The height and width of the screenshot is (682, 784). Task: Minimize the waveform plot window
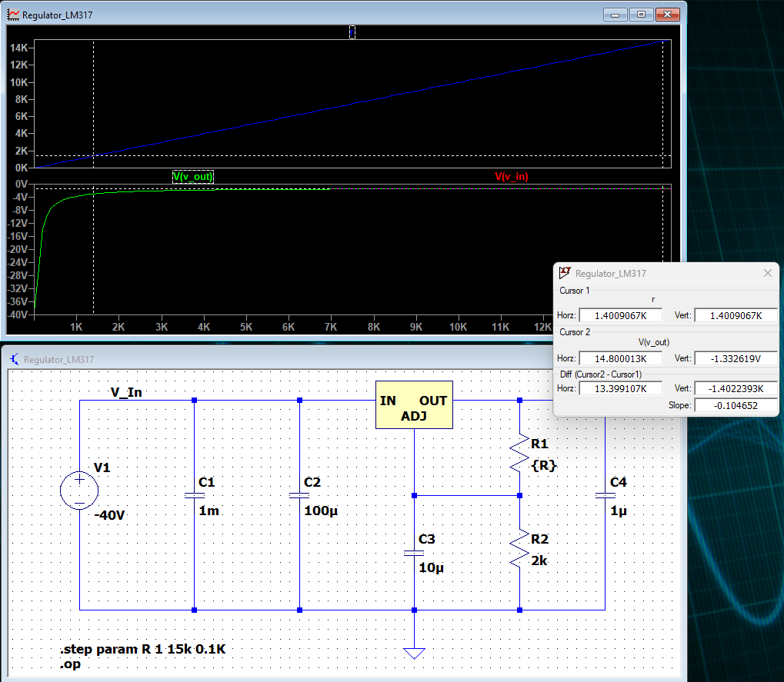pos(615,15)
